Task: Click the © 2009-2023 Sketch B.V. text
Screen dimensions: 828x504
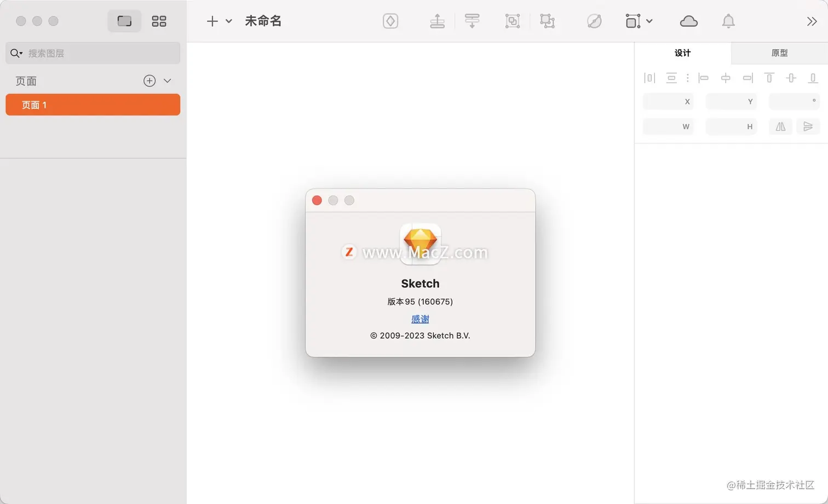Action: click(420, 335)
